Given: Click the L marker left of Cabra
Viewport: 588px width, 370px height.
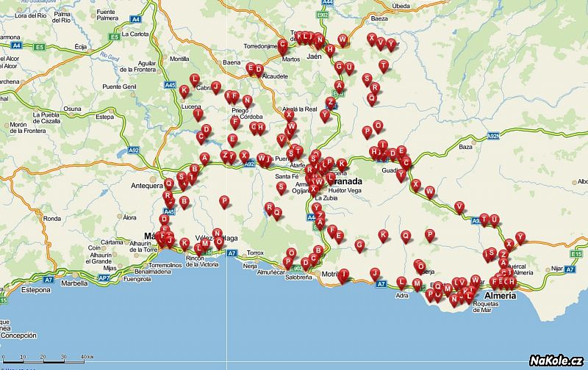Looking at the screenshot, I should tap(194, 80).
